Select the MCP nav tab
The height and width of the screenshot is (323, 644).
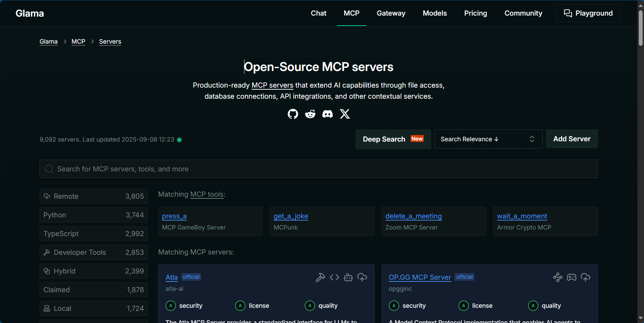(351, 13)
